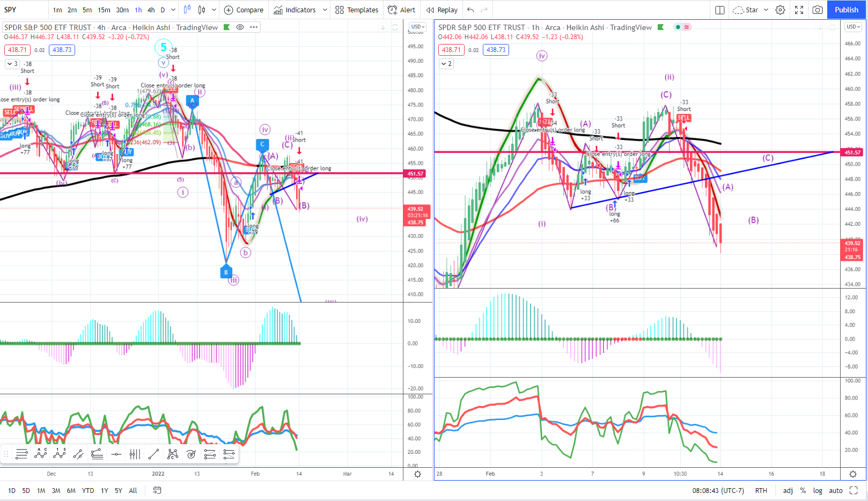Expand more time intervals dropdown
Image resolution: width=868 pixels, height=501 pixels.
[173, 10]
